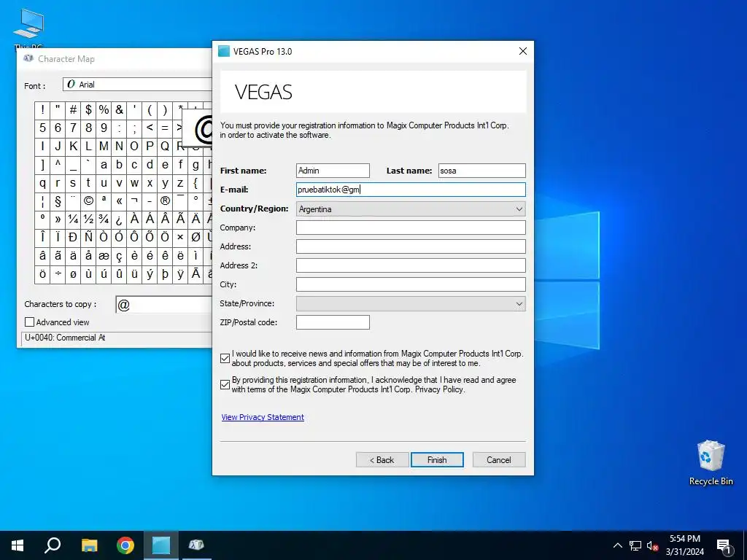Viewport: 747px width, 560px height.
Task: Click the Address field
Action: pyautogui.click(x=411, y=246)
